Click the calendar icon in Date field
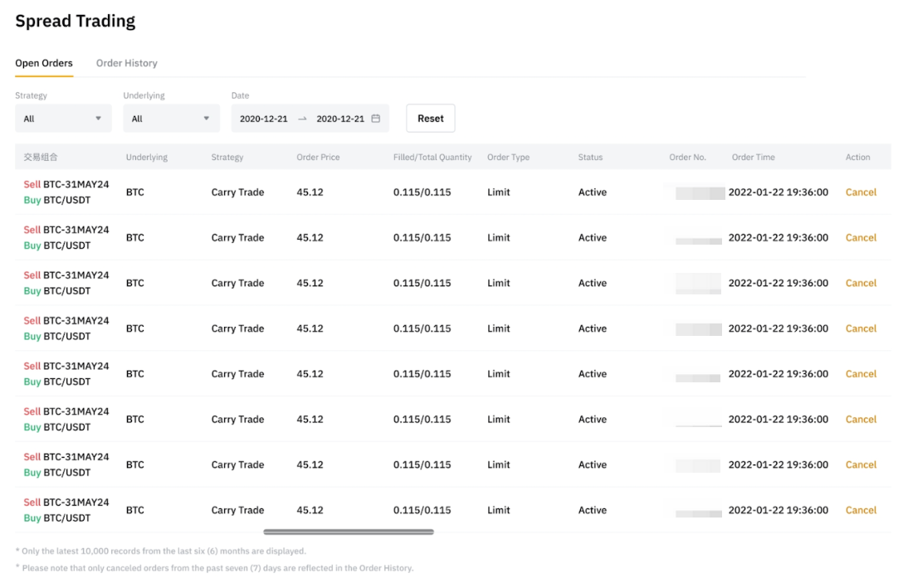The height and width of the screenshot is (588, 903). 376,119
